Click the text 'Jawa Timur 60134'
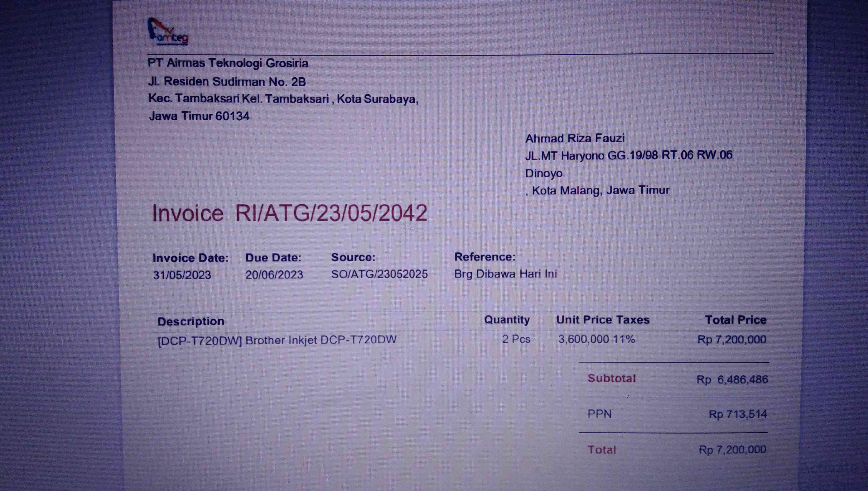Image resolution: width=868 pixels, height=491 pixels. pyautogui.click(x=199, y=116)
